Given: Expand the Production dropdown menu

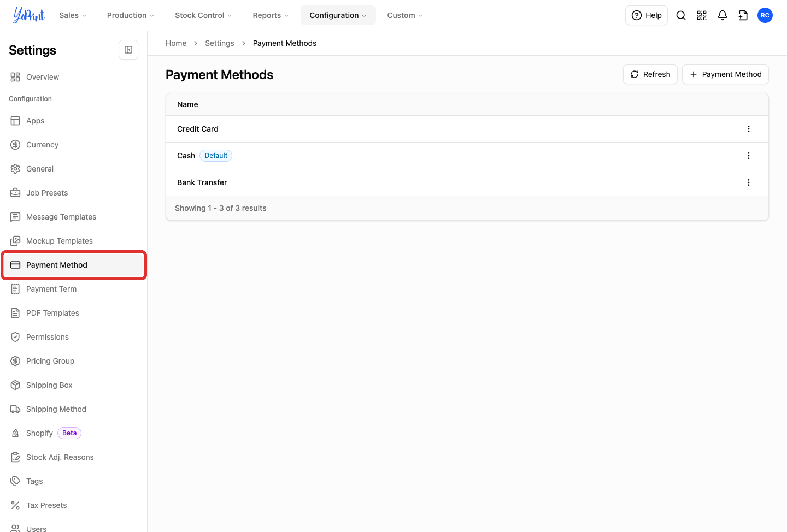Looking at the screenshot, I should pos(131,15).
